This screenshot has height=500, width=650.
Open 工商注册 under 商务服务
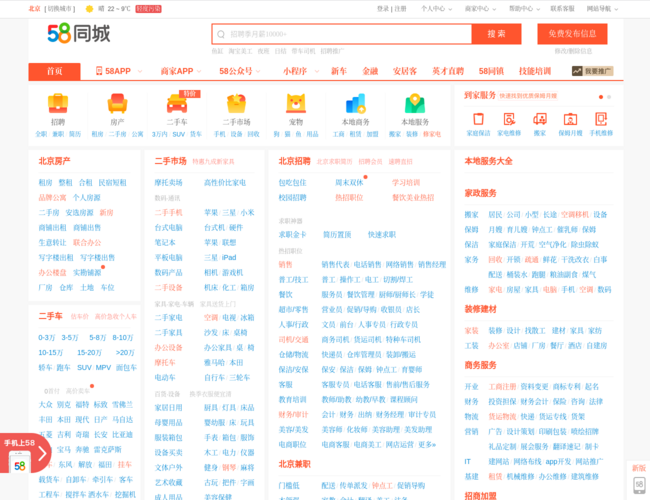(502, 386)
